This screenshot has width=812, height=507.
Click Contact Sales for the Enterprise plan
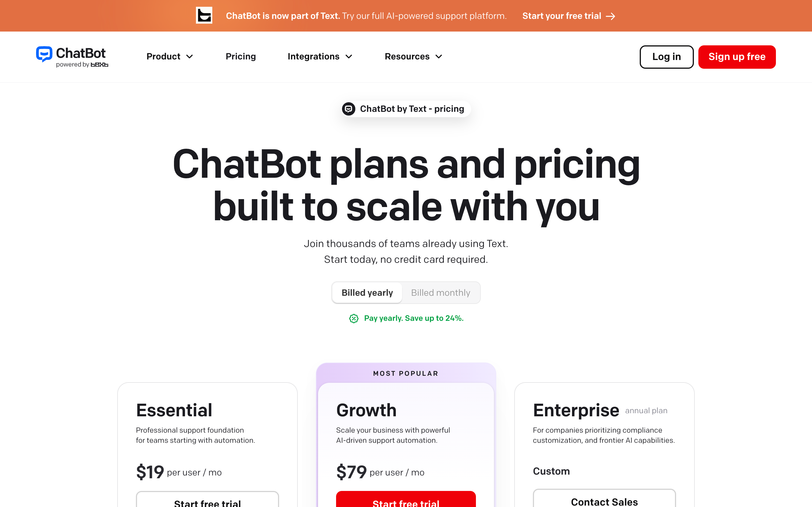pyautogui.click(x=604, y=501)
